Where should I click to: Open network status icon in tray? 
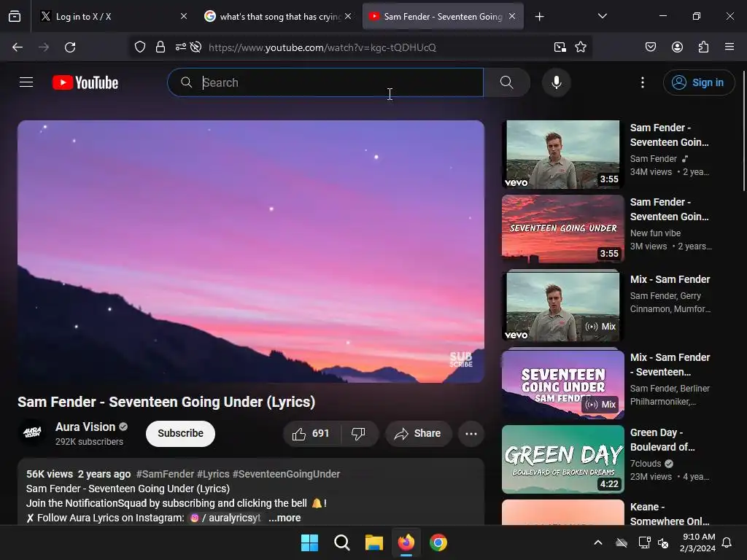644,542
